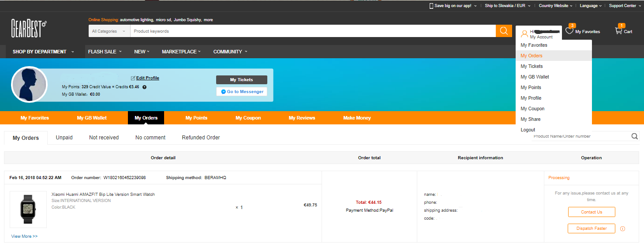Expand the Country Website dropdown
The image size is (644, 247).
tap(555, 6)
